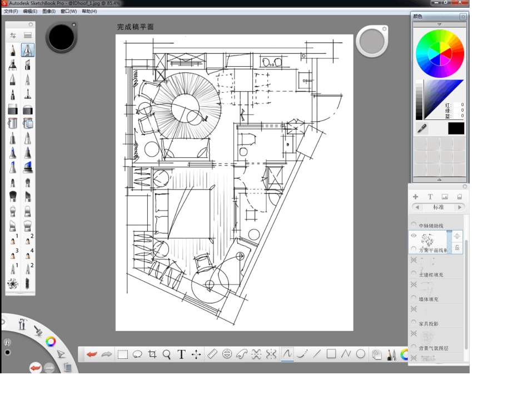Open the 文件(F) menu
528x420 pixels.
pyautogui.click(x=11, y=11)
